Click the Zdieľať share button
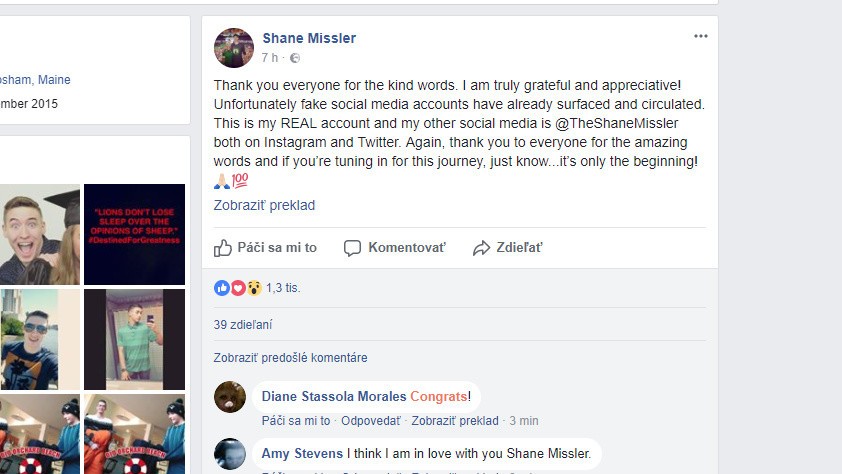This screenshot has width=842, height=474. pos(508,248)
